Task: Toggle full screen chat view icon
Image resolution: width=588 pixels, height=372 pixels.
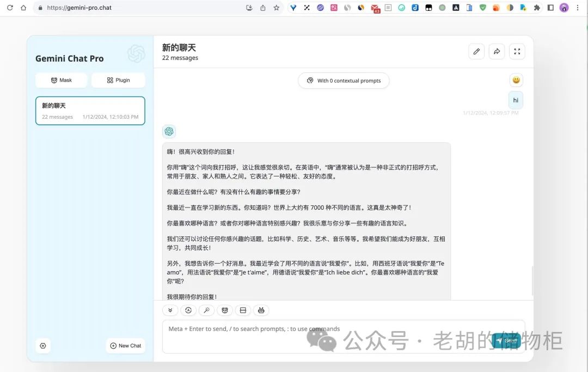Action: pyautogui.click(x=517, y=51)
